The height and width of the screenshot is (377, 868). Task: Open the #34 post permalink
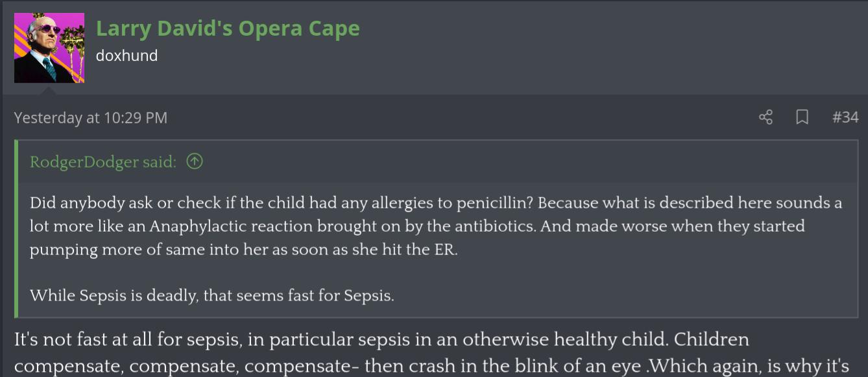(845, 117)
